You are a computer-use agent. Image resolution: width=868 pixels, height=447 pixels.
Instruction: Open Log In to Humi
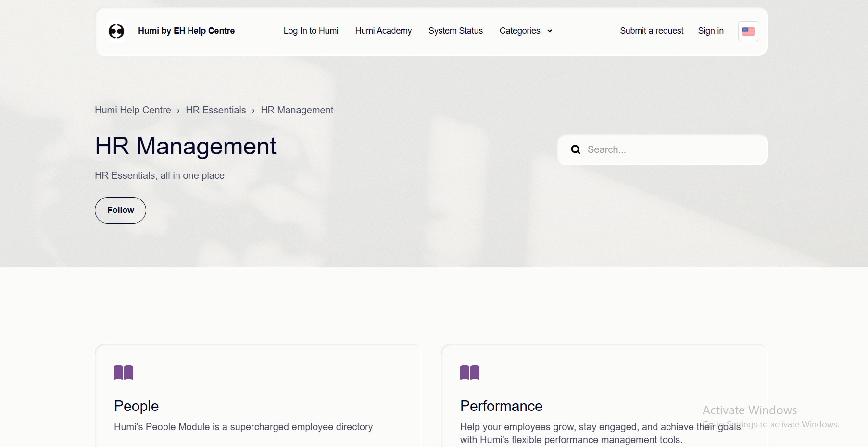(x=311, y=31)
